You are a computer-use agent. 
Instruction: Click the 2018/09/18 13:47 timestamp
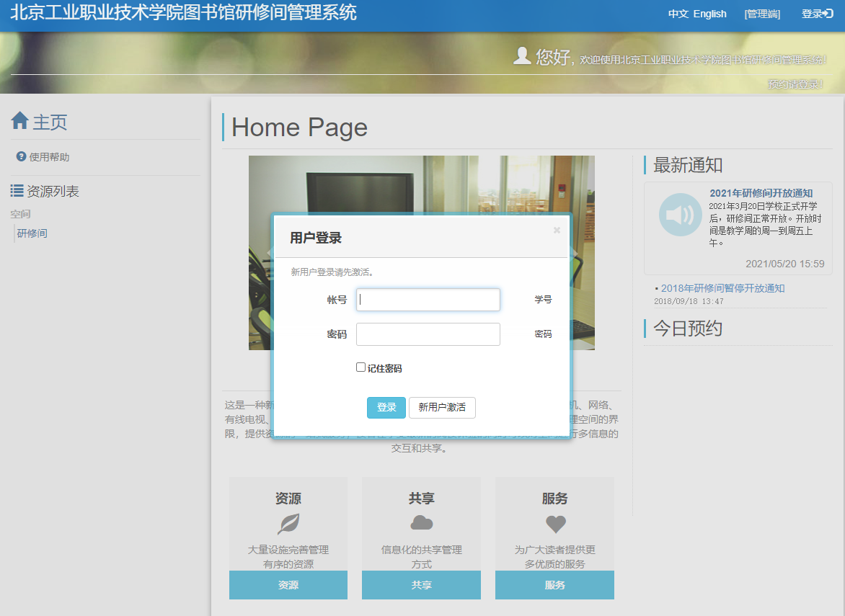689,302
